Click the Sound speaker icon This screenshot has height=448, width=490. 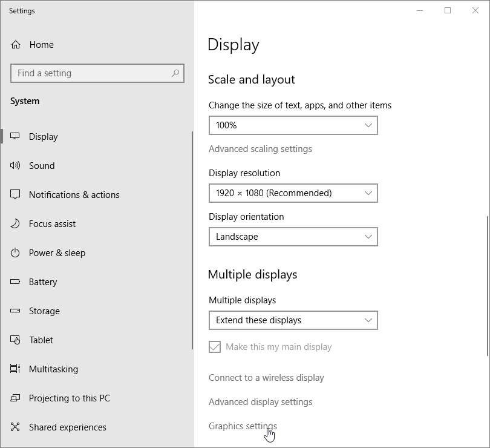pos(16,166)
